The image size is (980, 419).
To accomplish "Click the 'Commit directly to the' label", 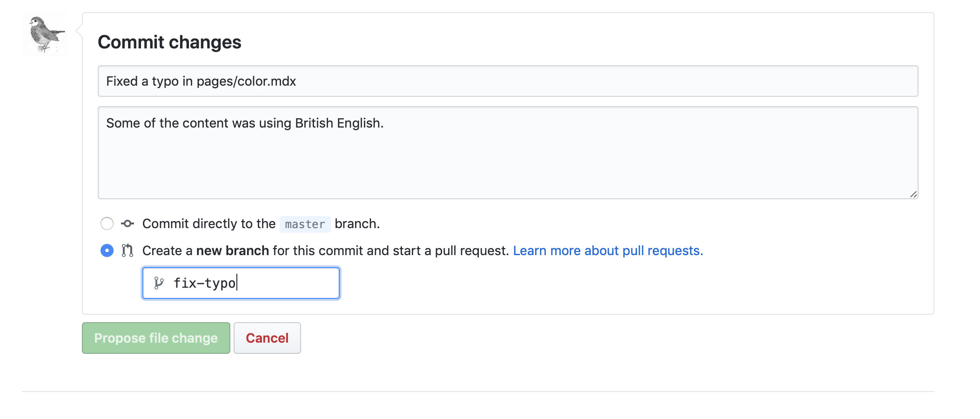I will pyautogui.click(x=209, y=223).
